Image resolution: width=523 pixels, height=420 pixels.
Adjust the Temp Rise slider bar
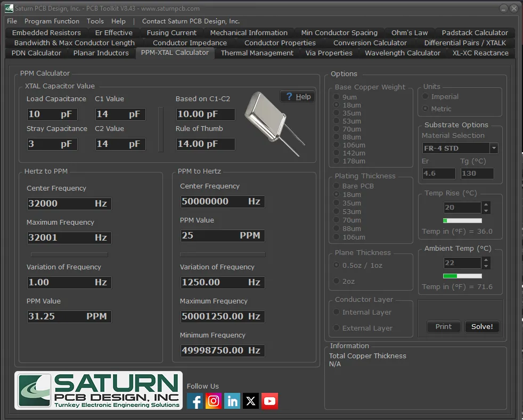[x=462, y=221]
